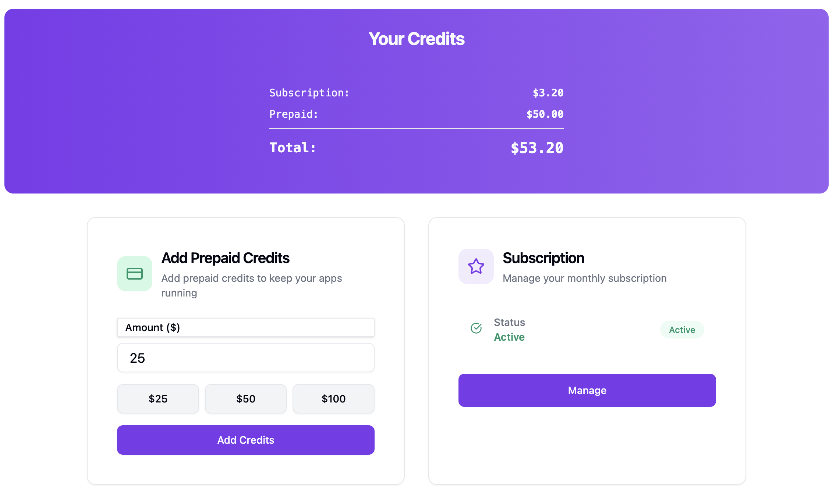Choose the $50 preset amount
Viewport: 836px width, 504px height.
(x=245, y=399)
